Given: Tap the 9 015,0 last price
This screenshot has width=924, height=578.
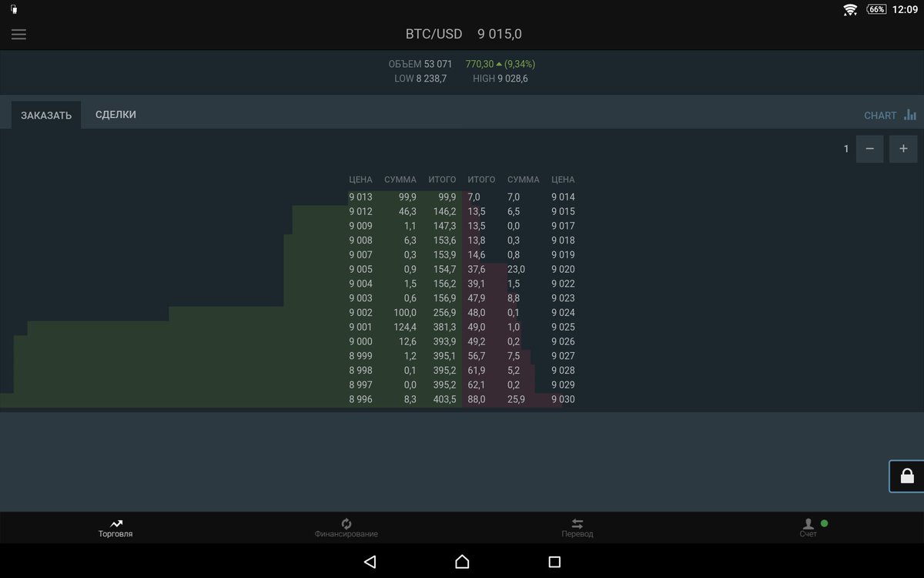Looking at the screenshot, I should coord(500,34).
